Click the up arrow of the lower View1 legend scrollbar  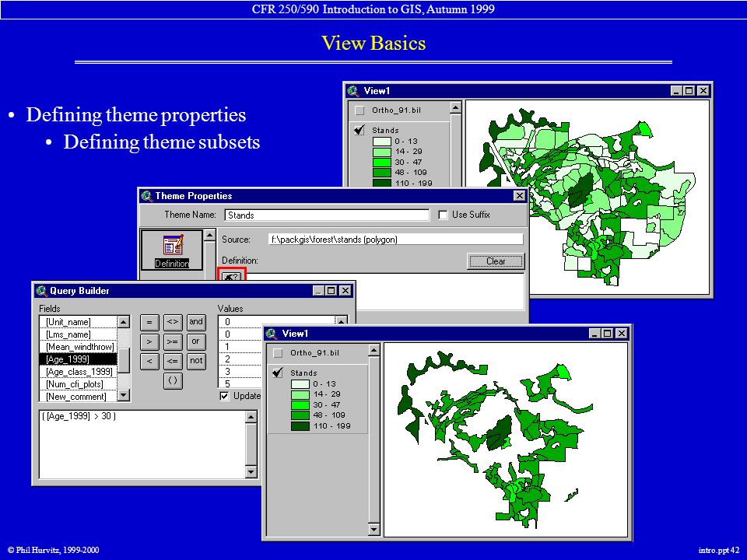373,351
